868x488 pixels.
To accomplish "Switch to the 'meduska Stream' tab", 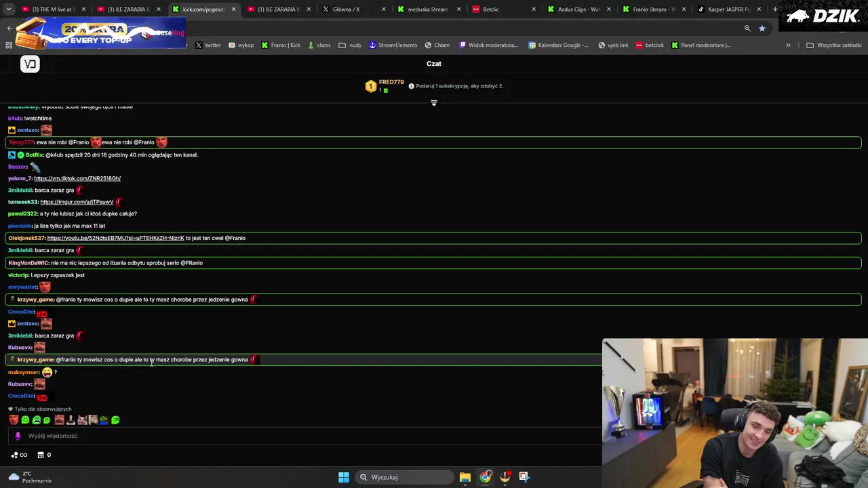I will pyautogui.click(x=427, y=9).
